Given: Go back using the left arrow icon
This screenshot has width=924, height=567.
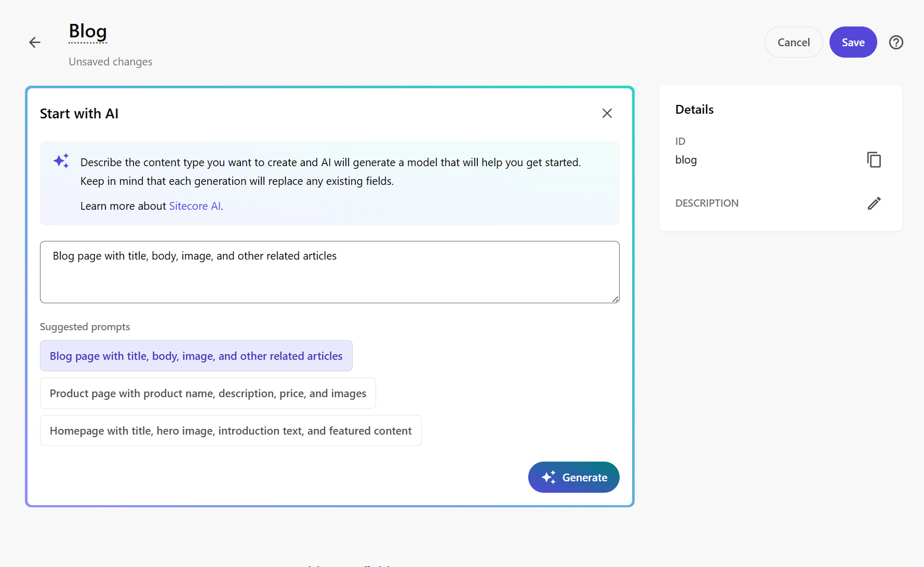Looking at the screenshot, I should (x=35, y=42).
